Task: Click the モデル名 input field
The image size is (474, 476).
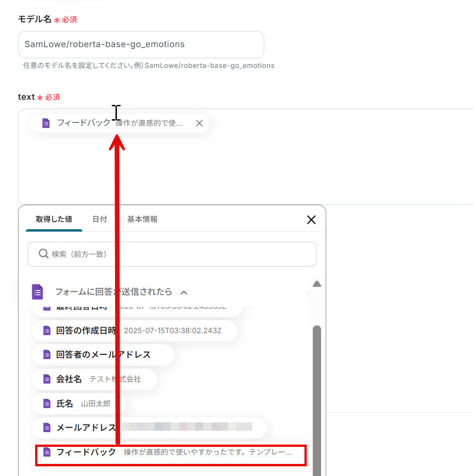Action: click(x=141, y=44)
